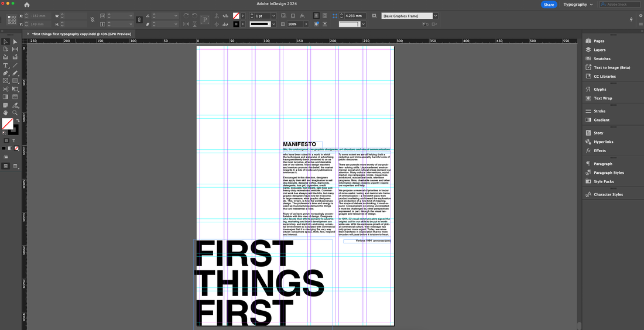Select the Page tool

(x=6, y=49)
